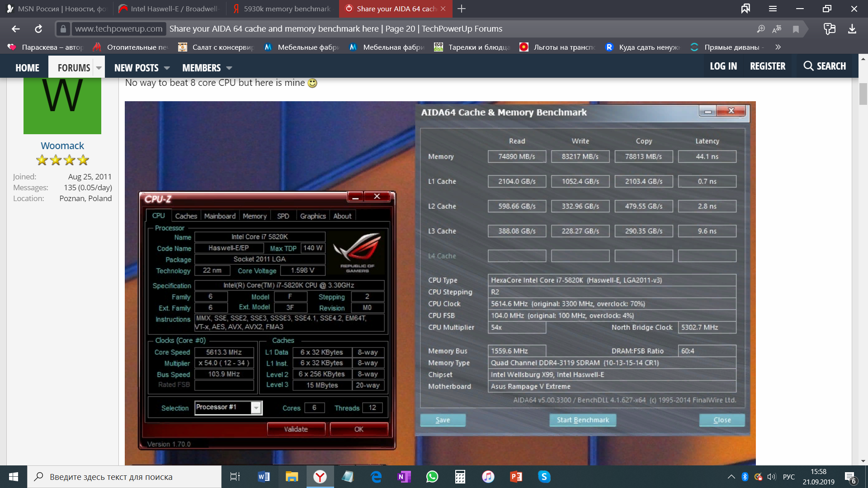868x488 pixels.
Task: Show more bookmarks with chevron
Action: (778, 47)
